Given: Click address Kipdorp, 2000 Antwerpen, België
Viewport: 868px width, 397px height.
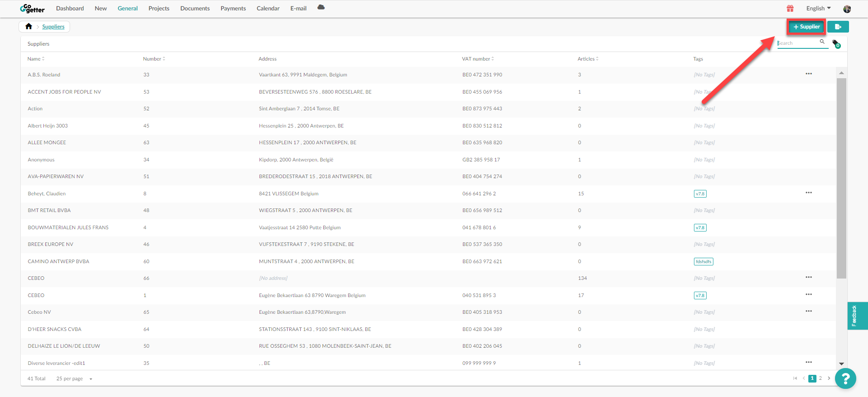Looking at the screenshot, I should (296, 160).
